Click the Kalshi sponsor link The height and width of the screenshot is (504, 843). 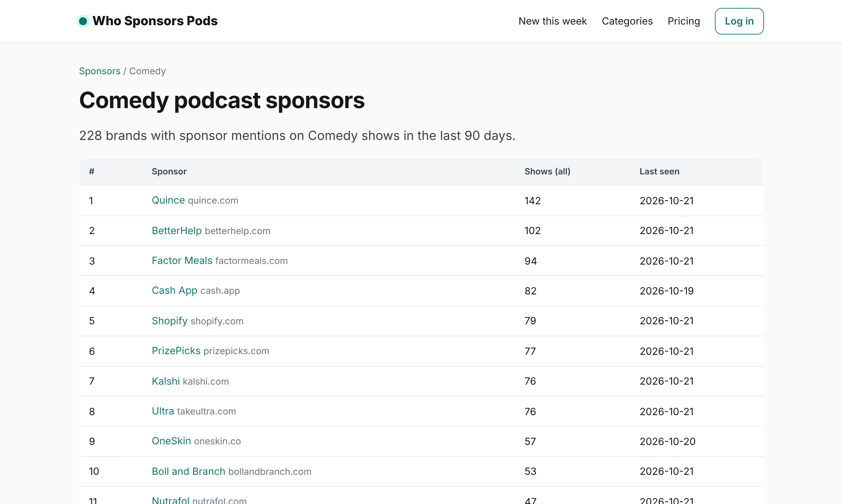(166, 381)
